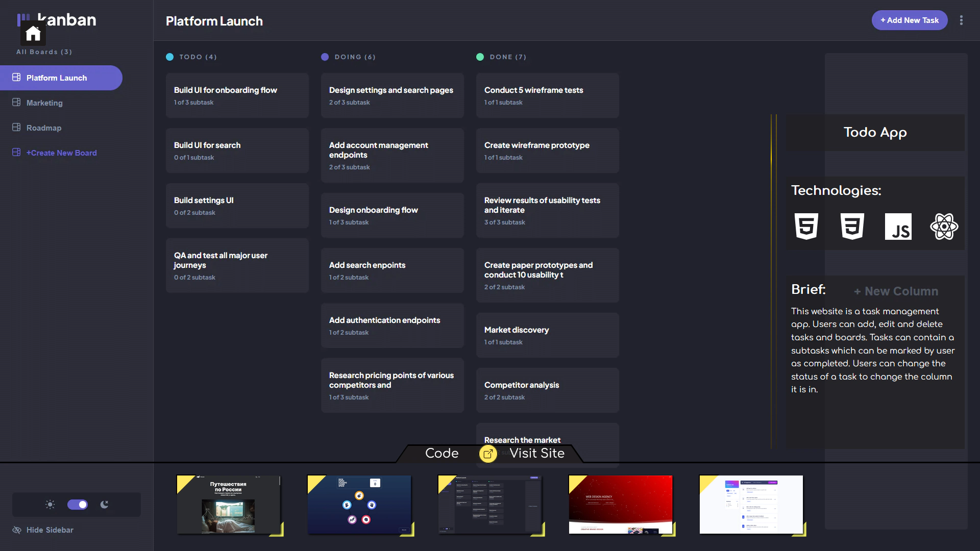The image size is (980, 551).
Task: Click the DONE column green dot
Action: [x=480, y=57]
